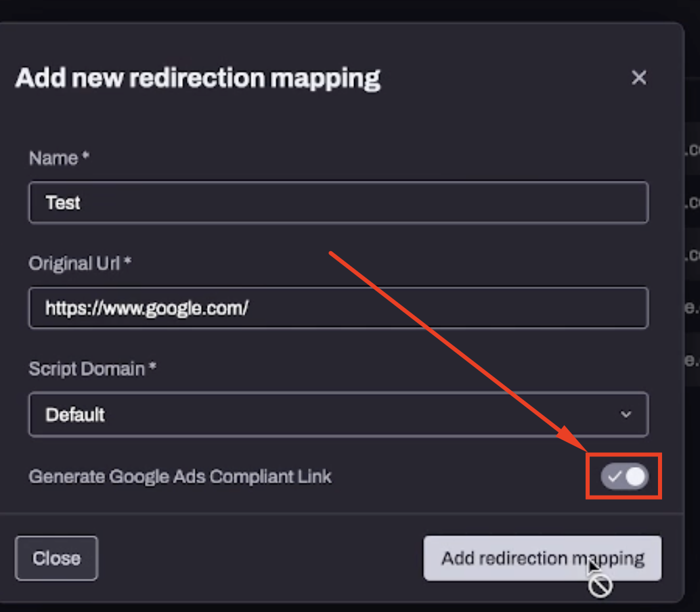Expand the Default domain selector
700x612 pixels.
[x=338, y=414]
